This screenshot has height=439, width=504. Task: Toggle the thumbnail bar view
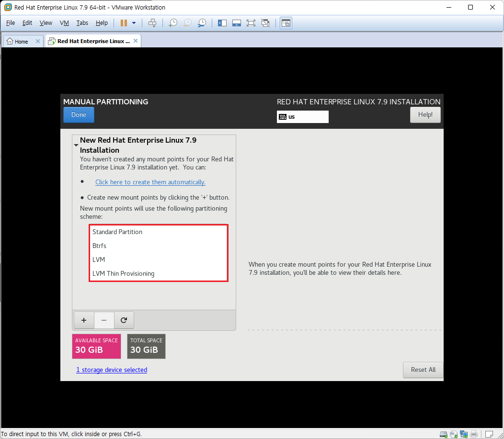point(237,23)
